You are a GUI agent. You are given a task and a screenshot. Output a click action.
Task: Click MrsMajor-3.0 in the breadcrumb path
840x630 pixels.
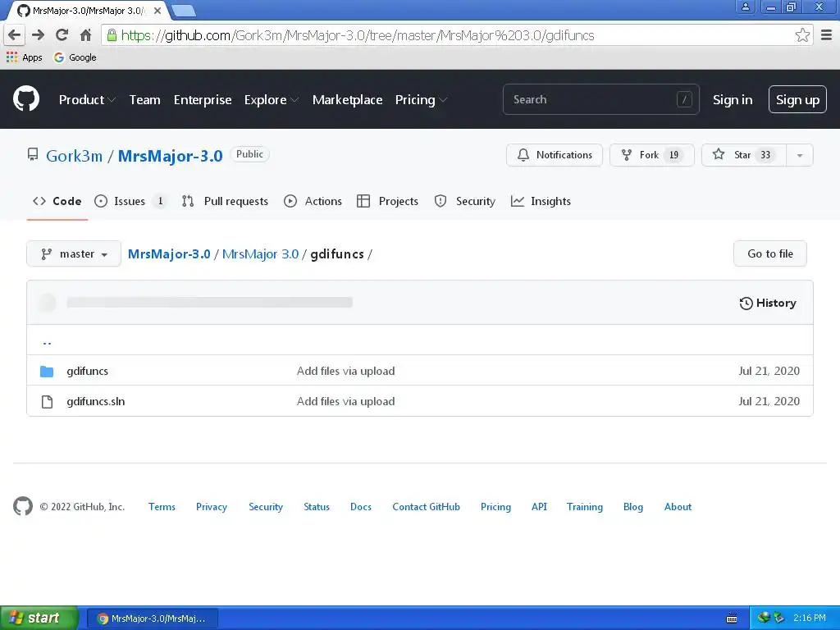(169, 254)
